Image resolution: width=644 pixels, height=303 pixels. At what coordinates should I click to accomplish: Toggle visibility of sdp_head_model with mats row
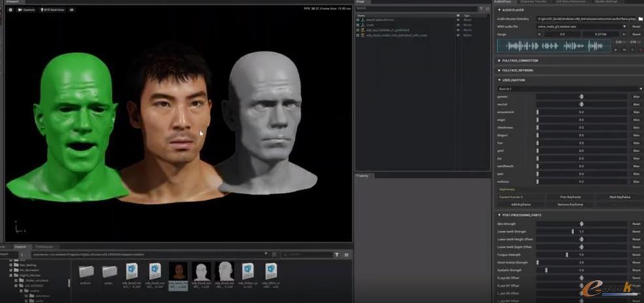click(458, 35)
